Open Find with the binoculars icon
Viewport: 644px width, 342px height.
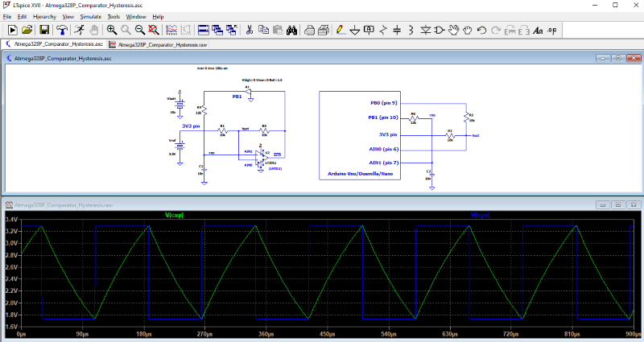point(291,30)
